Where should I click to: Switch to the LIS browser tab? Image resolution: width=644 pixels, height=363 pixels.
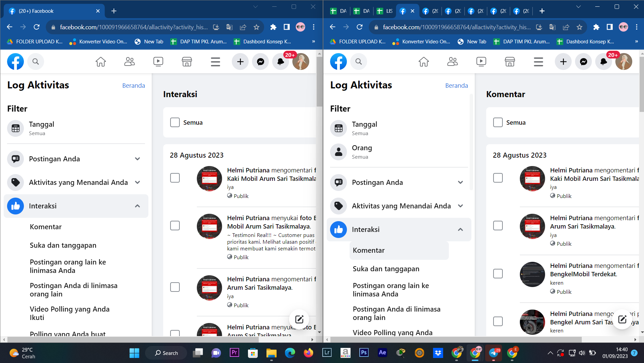(x=385, y=11)
